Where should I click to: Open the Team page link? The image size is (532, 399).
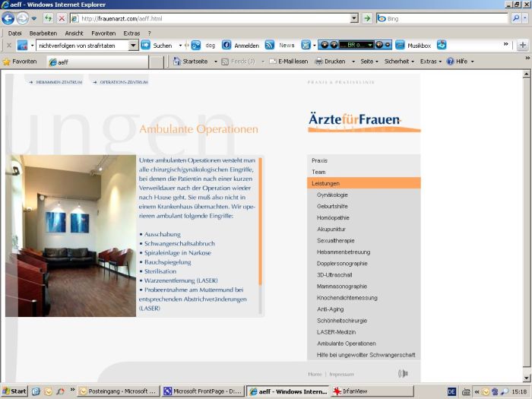coord(318,172)
